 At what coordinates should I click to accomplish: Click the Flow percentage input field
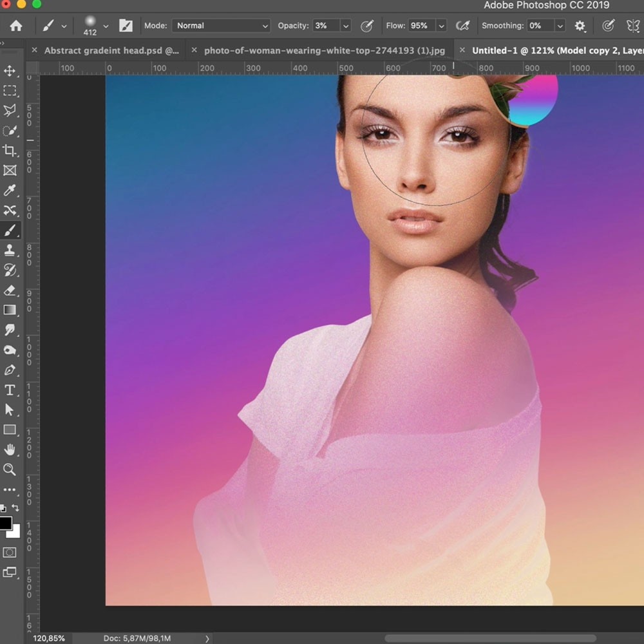(x=420, y=26)
